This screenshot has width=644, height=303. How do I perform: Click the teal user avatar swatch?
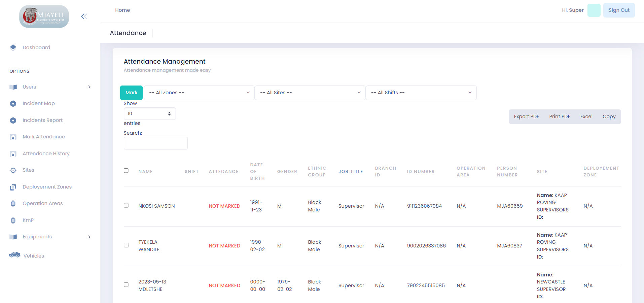pyautogui.click(x=594, y=10)
